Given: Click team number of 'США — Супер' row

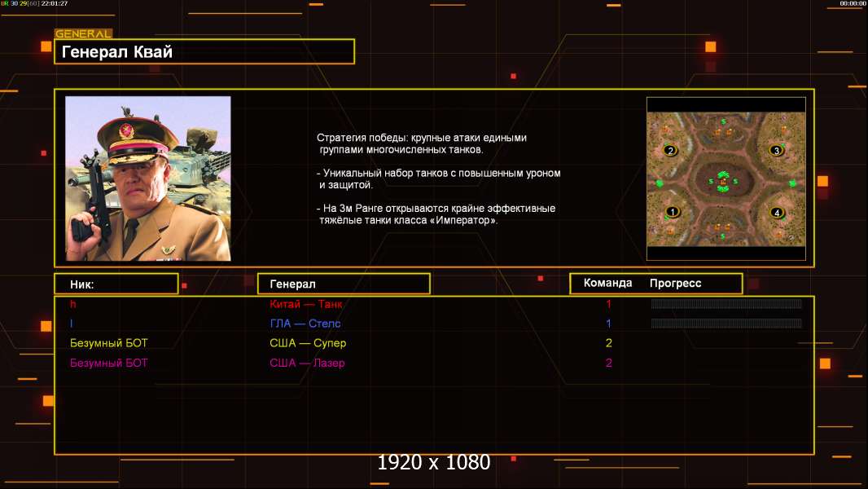Looking at the screenshot, I should pyautogui.click(x=608, y=343).
